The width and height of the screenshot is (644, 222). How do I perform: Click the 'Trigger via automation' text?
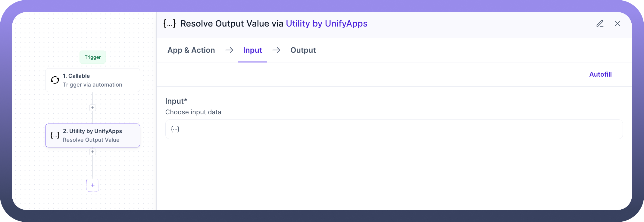92,85
